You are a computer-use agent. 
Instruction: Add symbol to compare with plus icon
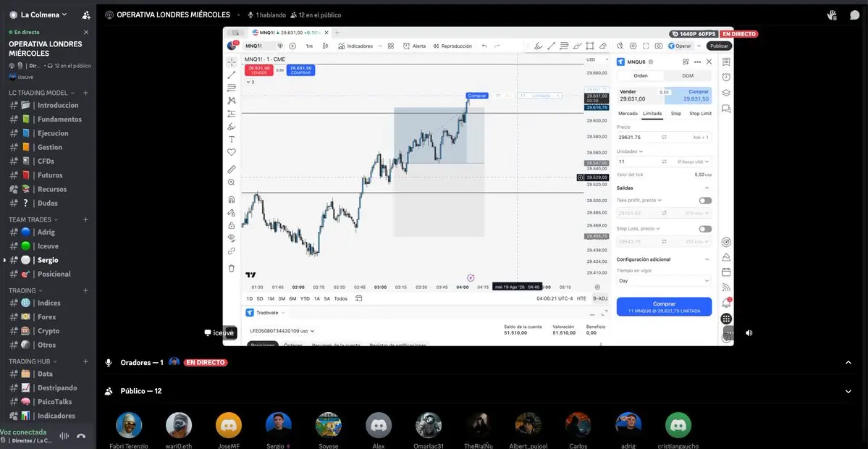click(292, 46)
